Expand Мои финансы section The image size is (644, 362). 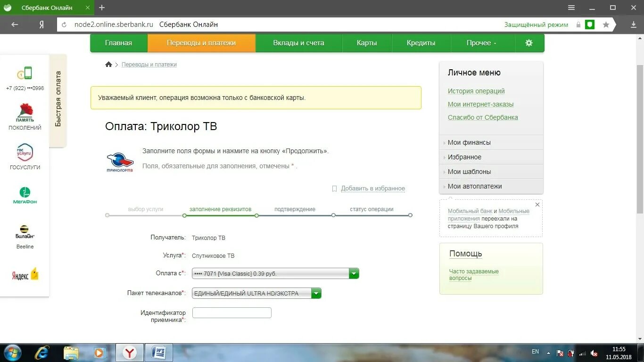491,142
